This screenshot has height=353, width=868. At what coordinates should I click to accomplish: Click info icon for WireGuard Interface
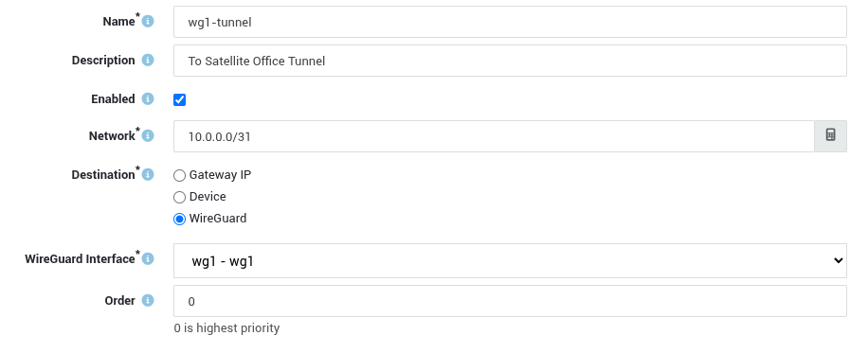pos(148,259)
